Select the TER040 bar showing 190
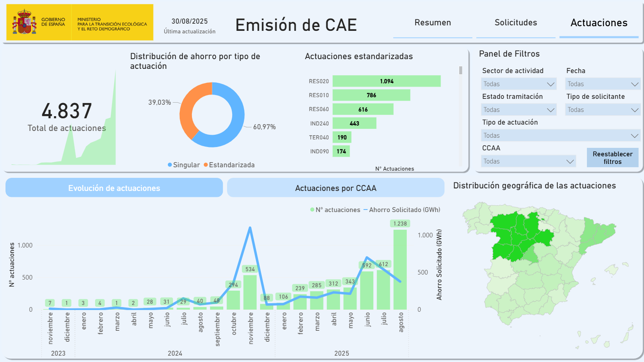This screenshot has width=644, height=362. coord(342,137)
